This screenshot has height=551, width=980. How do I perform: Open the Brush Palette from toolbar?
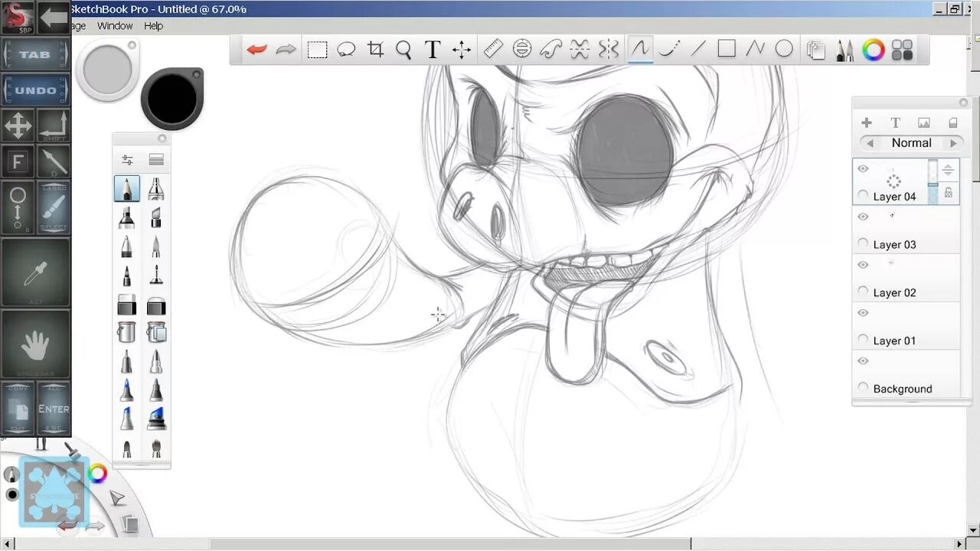tap(845, 51)
